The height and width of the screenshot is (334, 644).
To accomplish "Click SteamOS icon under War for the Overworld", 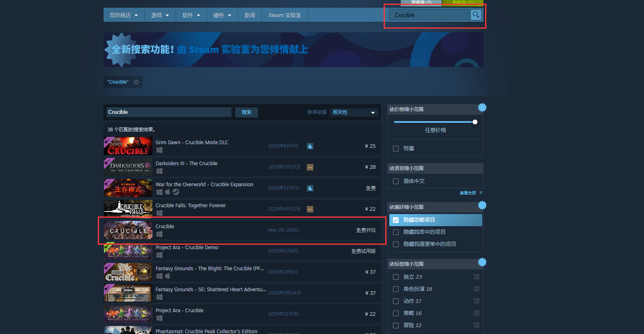I will click(176, 192).
